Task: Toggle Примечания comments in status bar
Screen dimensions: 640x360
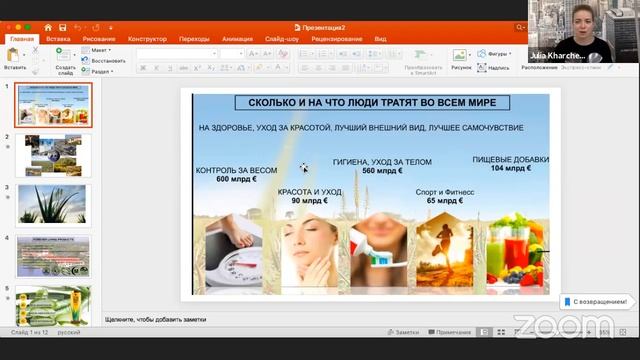Action: tap(450, 332)
